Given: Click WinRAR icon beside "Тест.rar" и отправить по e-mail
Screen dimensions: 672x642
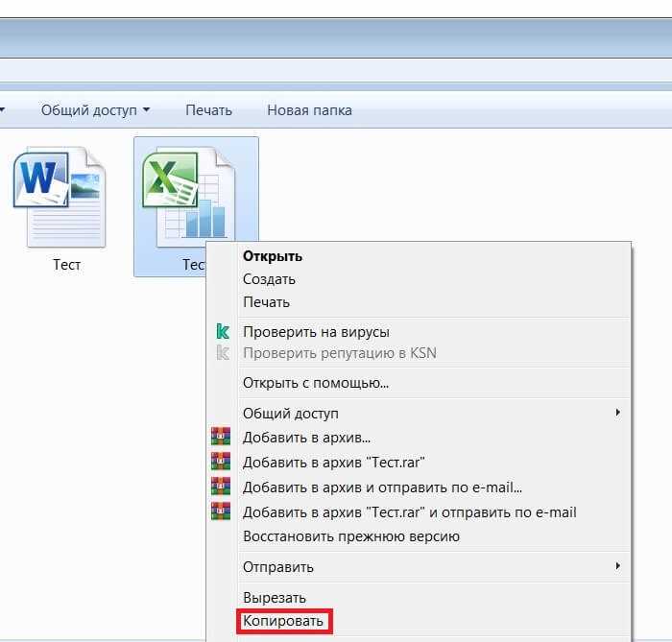Looking at the screenshot, I should pos(221,511).
